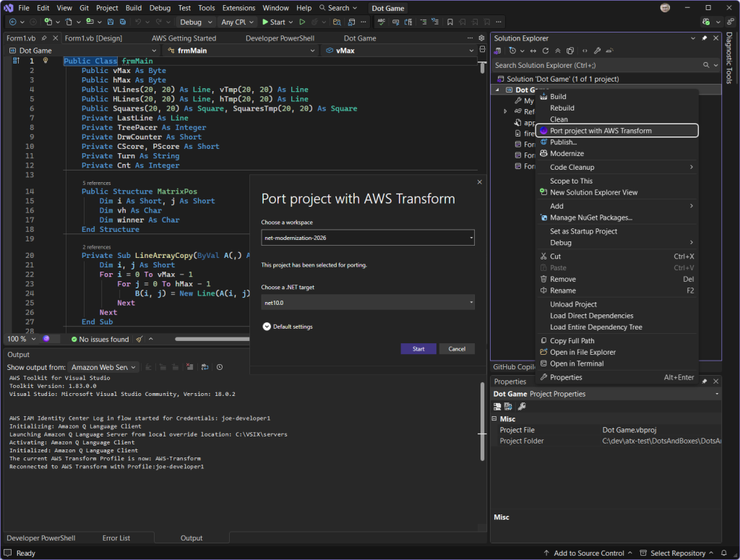
Task: Click the Search Solution Explorer field
Action: [593, 64]
